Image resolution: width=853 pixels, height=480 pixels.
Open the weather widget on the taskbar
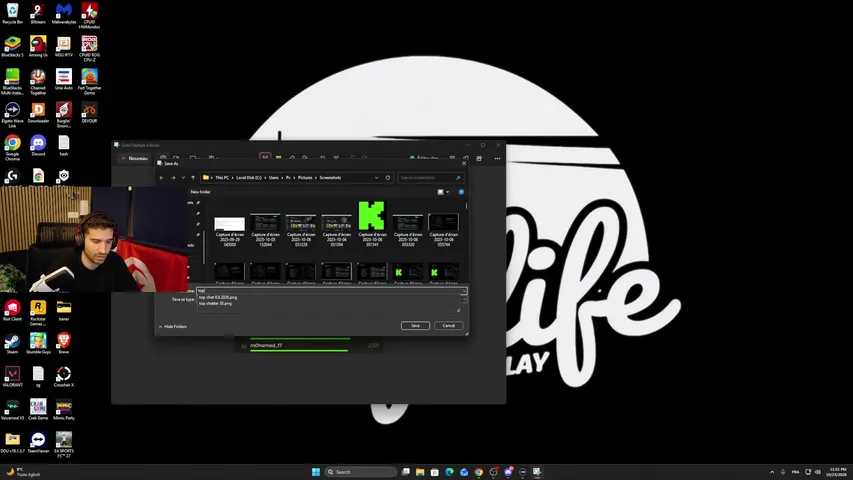[23, 472]
